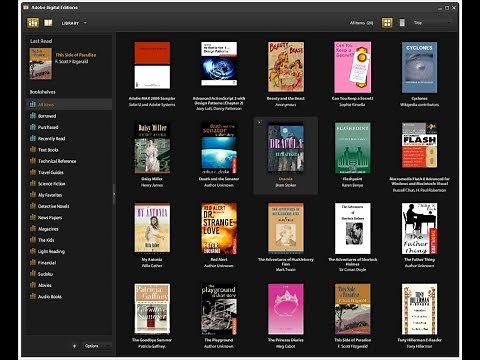Screen dimensions: 480x360
Task: Click the Detective Novels shelf icon
Action: (x=33, y=206)
